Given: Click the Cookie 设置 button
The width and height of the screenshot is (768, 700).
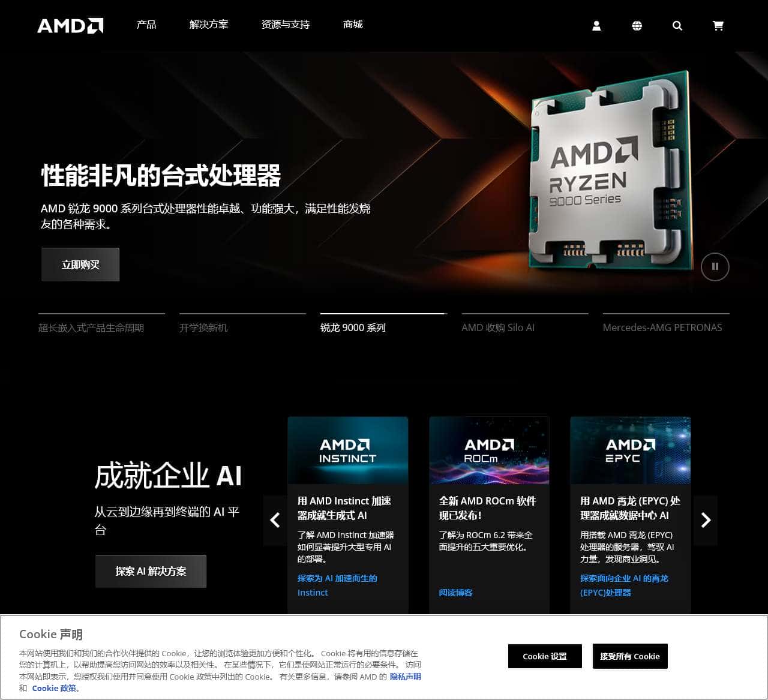Looking at the screenshot, I should [545, 656].
